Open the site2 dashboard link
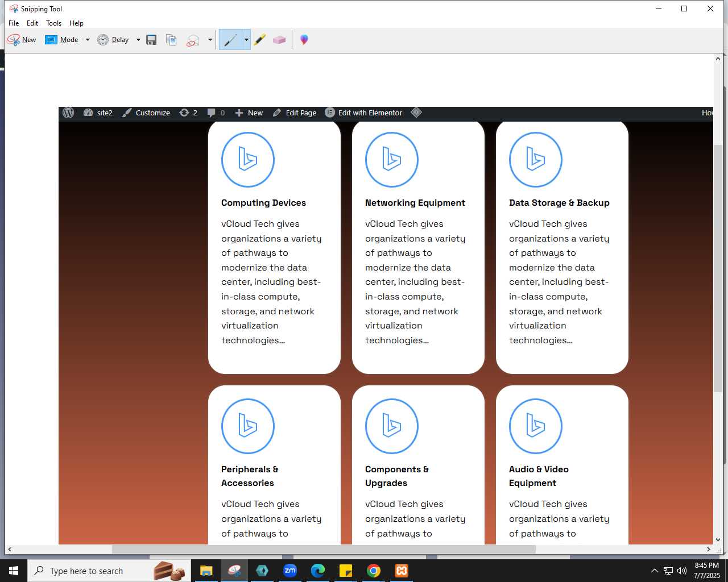This screenshot has height=582, width=728. coord(98,113)
